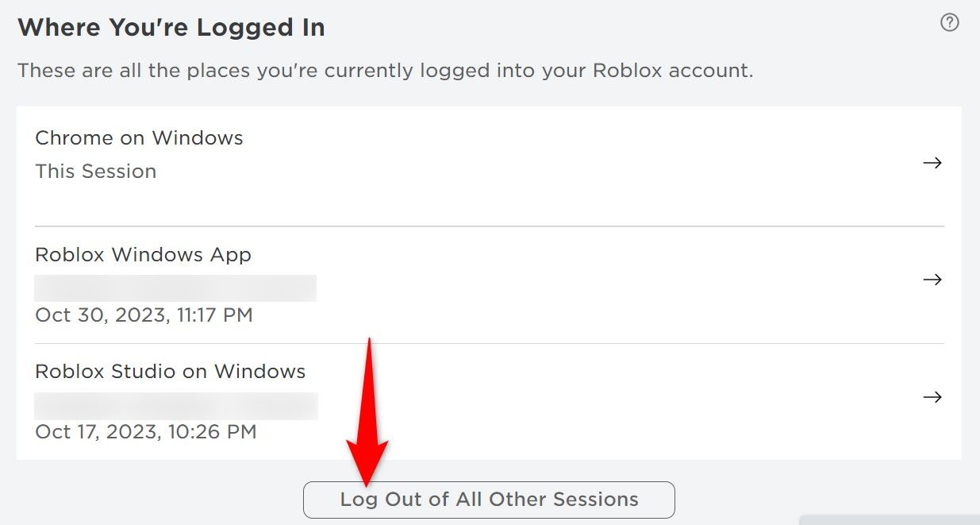This screenshot has height=525, width=980.
Task: Click the Oct 17, 2023 timestamp
Action: [145, 432]
